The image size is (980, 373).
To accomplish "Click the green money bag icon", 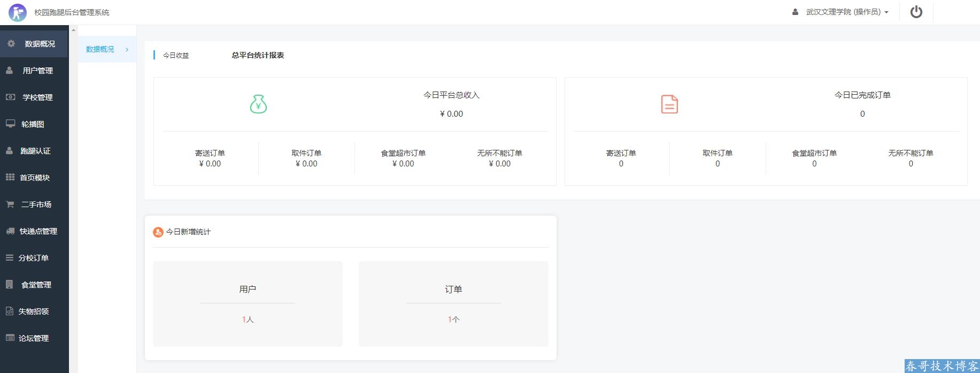I will pos(258,104).
